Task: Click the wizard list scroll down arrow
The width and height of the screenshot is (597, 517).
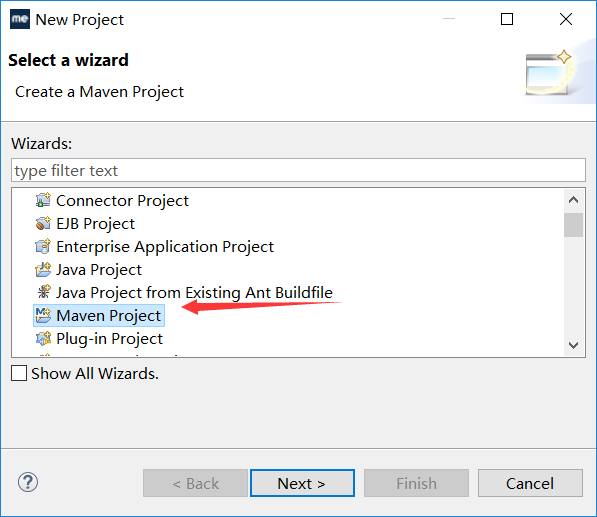Action: pos(573,345)
